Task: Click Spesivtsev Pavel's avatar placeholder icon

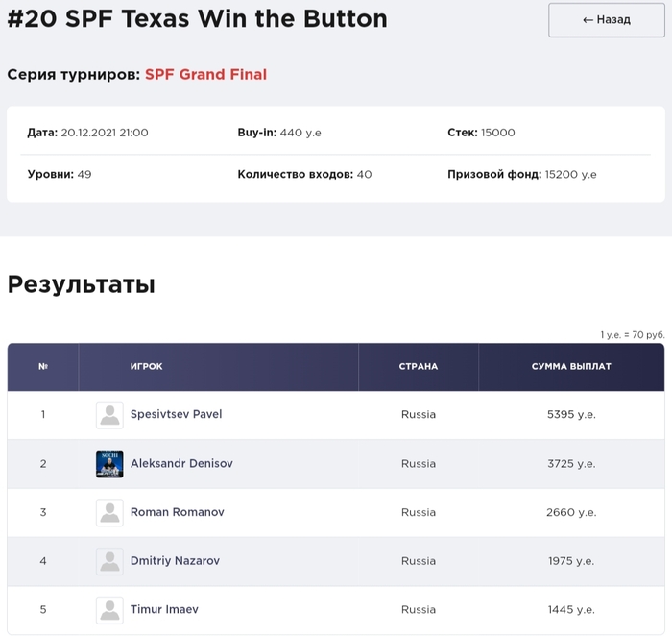Action: (109, 415)
